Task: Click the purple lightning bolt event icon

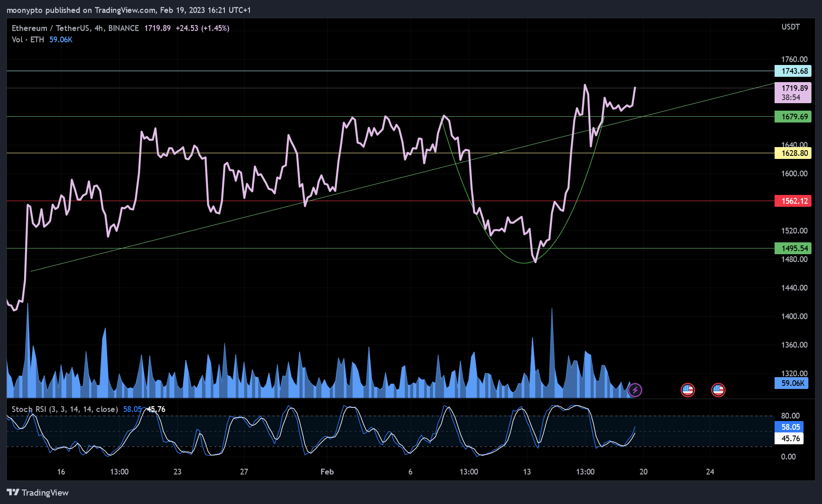Action: tap(635, 390)
